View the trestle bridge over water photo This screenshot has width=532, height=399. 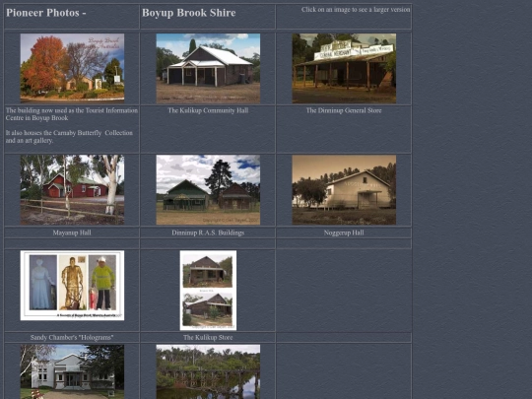(x=208, y=371)
